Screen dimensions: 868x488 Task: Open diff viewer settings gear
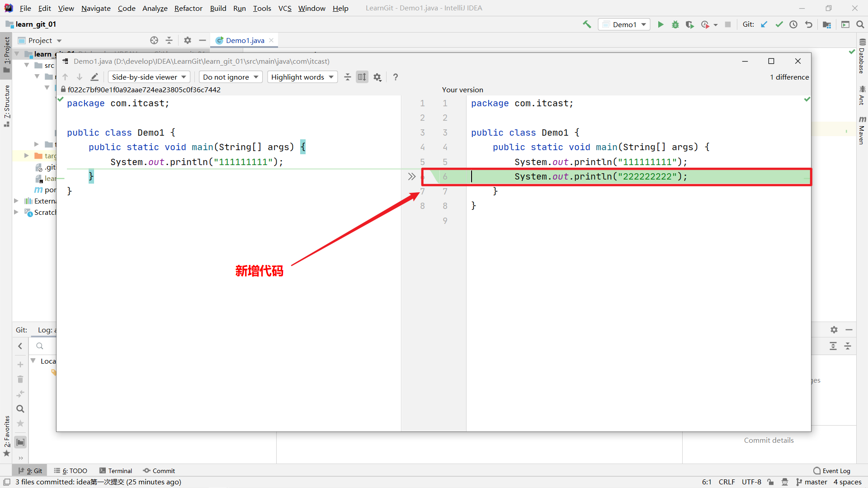click(x=377, y=77)
